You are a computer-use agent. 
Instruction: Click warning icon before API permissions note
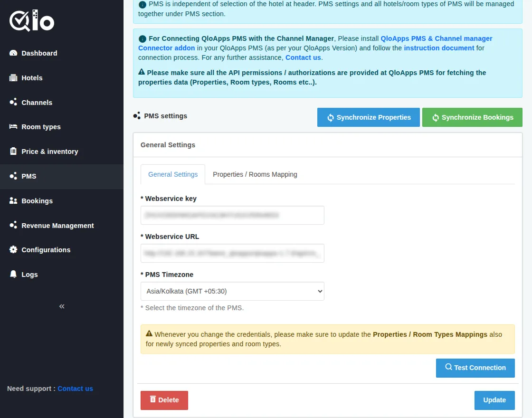(x=142, y=72)
